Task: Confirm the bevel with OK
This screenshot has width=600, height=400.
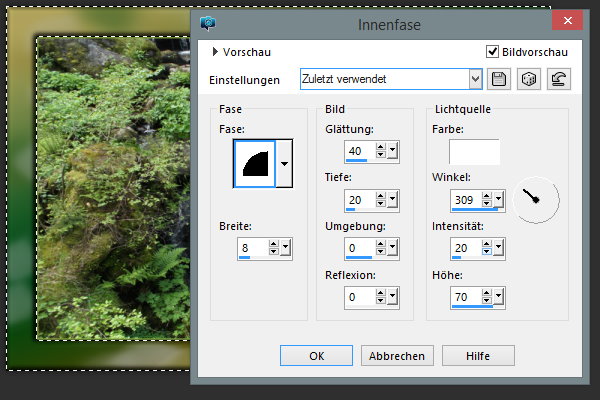Action: click(x=316, y=355)
